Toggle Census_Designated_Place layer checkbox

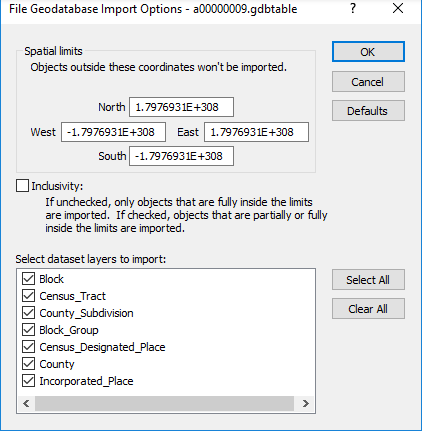tap(28, 347)
